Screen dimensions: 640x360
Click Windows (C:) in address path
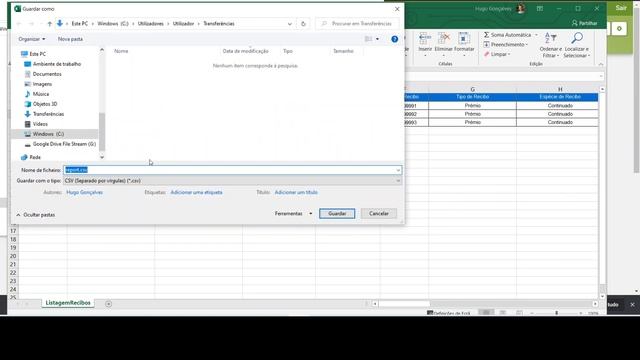pos(113,24)
